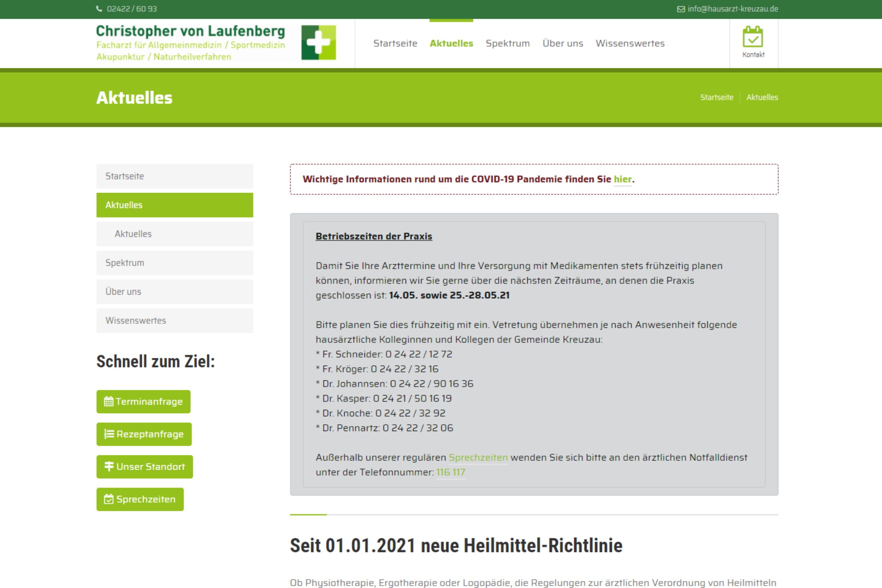The height and width of the screenshot is (588, 882).
Task: Click Startseite in the breadcrumb
Action: tap(716, 97)
